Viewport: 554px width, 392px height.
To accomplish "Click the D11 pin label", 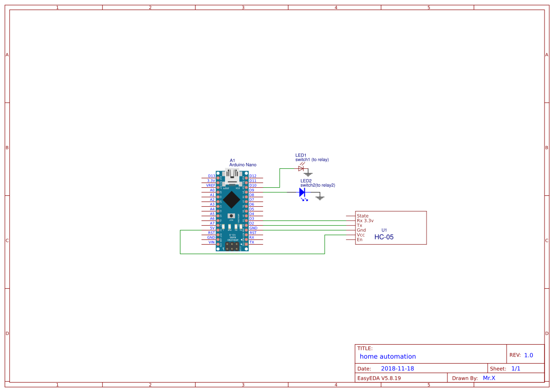I will point(253,181).
